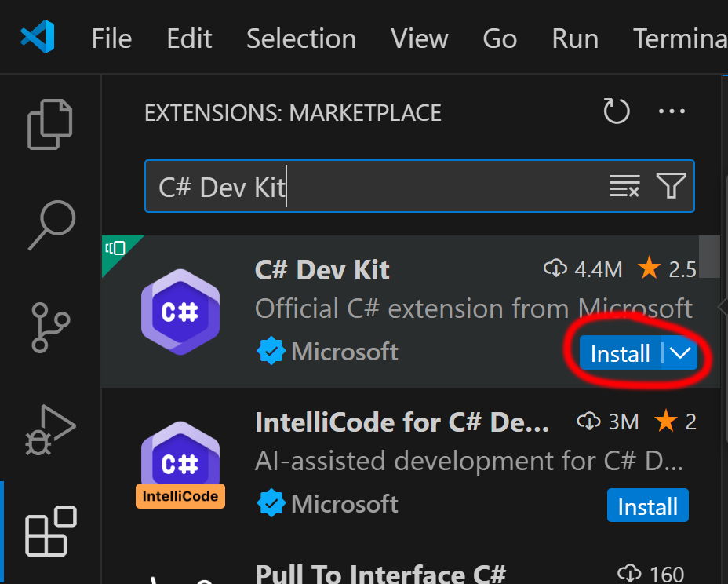Click the VS Code logo icon
The height and width of the screenshot is (584, 728).
tap(38, 38)
